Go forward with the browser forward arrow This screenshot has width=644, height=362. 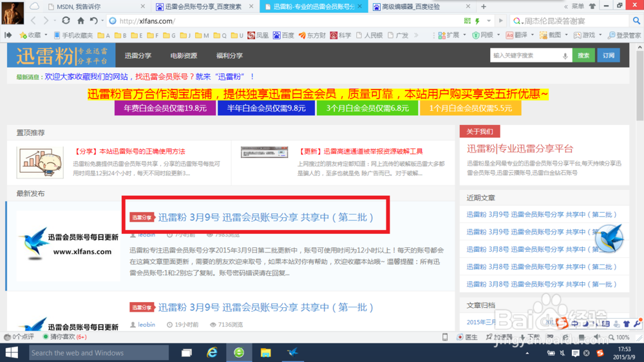(x=46, y=21)
